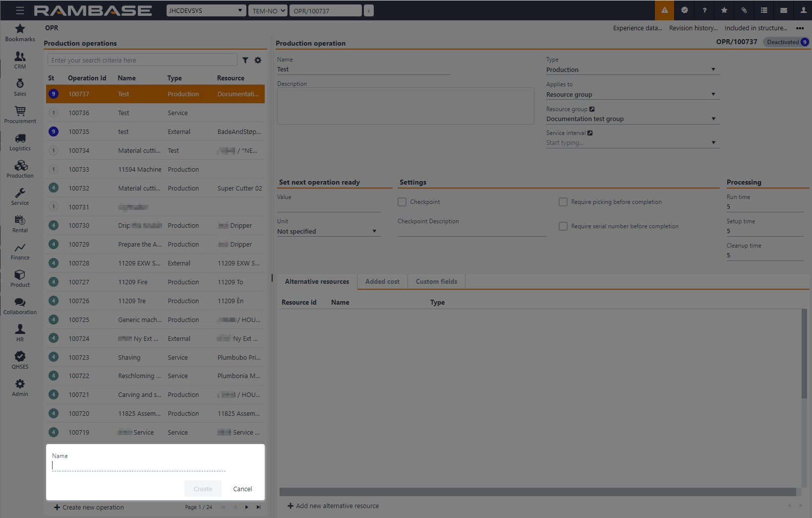This screenshot has height=518, width=812.
Task: Expand the Type dropdown showing Production
Action: (632, 69)
